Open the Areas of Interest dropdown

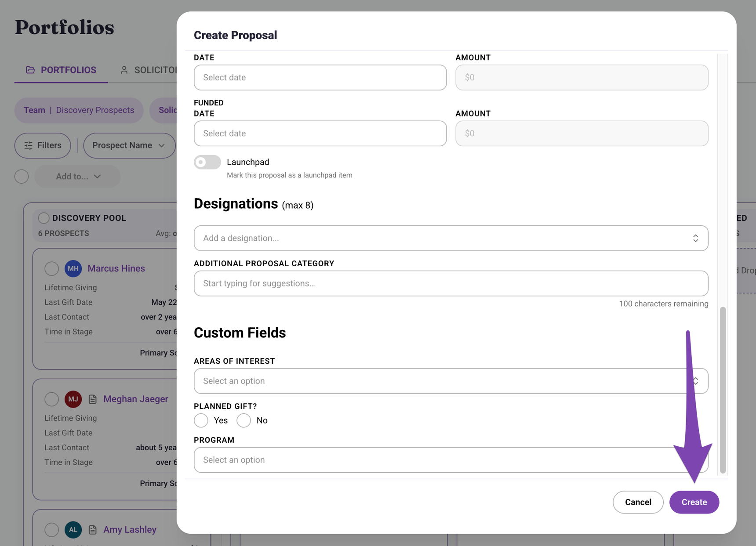pyautogui.click(x=451, y=381)
